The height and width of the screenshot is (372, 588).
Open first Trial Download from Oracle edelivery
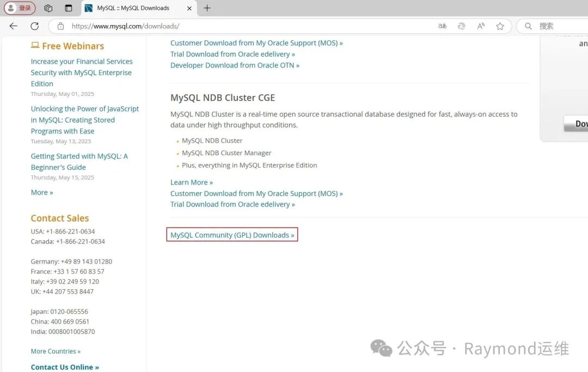click(x=232, y=54)
